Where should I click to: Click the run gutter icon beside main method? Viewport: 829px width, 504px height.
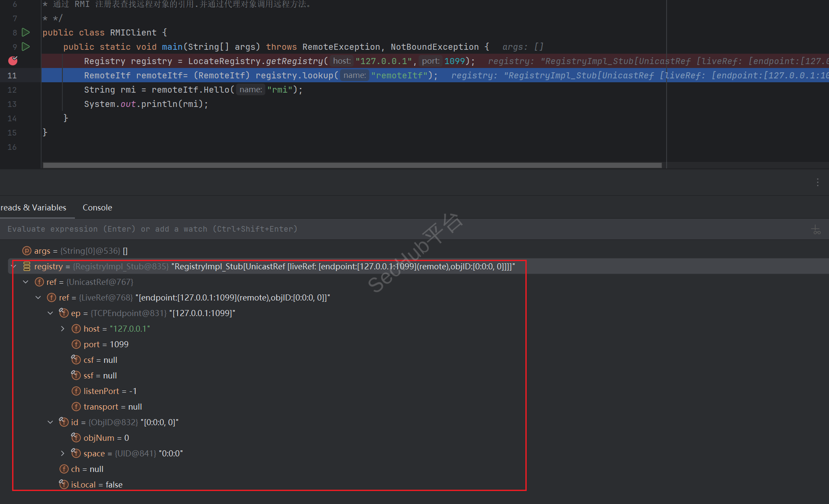pos(26,47)
